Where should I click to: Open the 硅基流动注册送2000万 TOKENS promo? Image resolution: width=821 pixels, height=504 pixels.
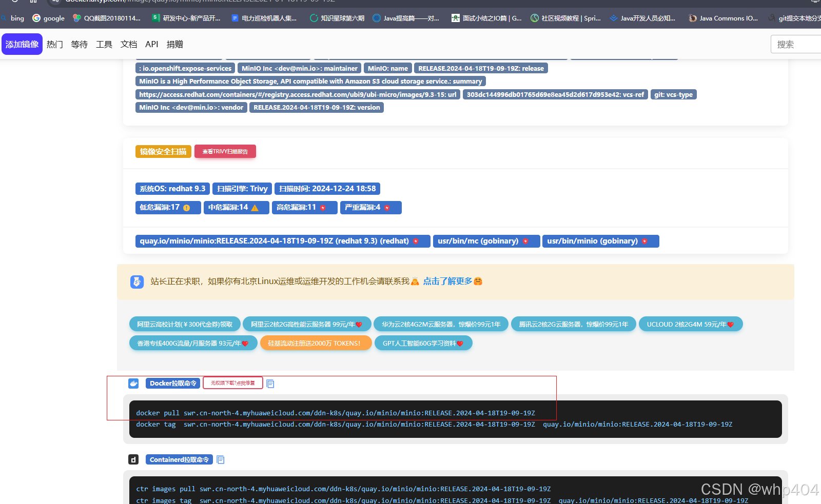[316, 343]
